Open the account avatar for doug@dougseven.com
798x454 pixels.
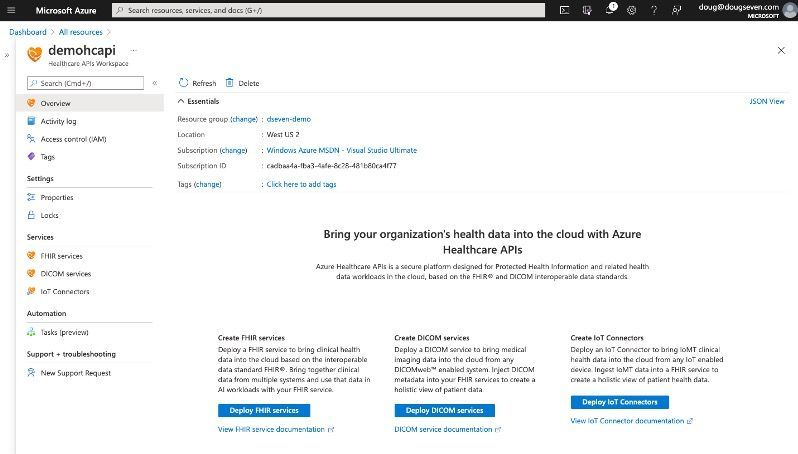tap(790, 10)
